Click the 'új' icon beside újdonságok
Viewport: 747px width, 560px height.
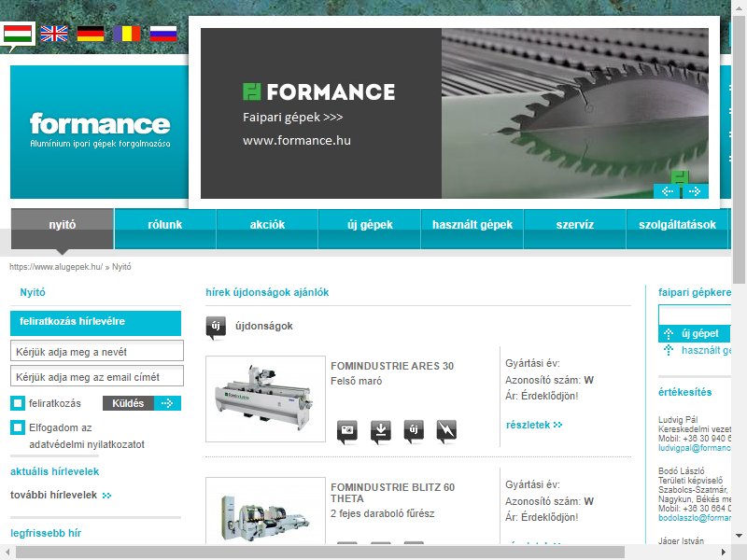coord(216,328)
